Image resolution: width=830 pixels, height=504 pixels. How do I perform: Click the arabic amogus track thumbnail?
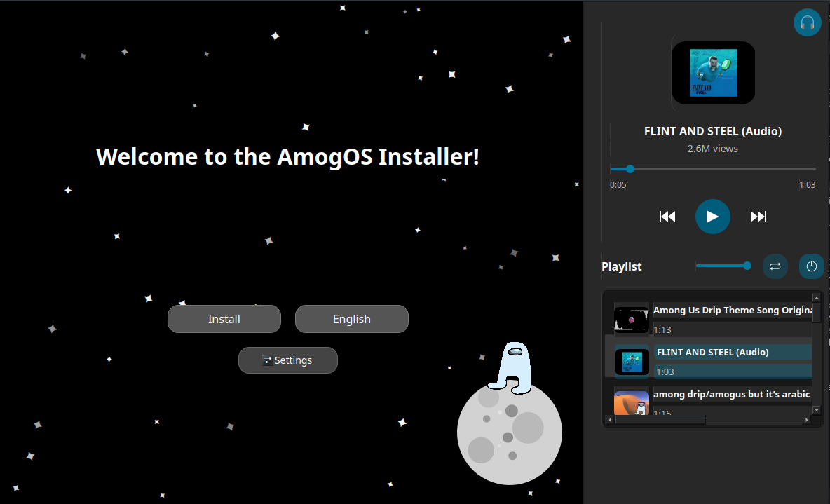click(x=632, y=403)
